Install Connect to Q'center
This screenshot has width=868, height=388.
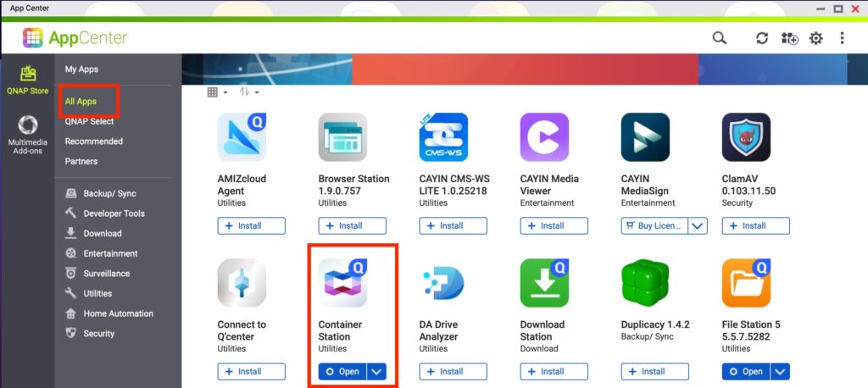[251, 371]
